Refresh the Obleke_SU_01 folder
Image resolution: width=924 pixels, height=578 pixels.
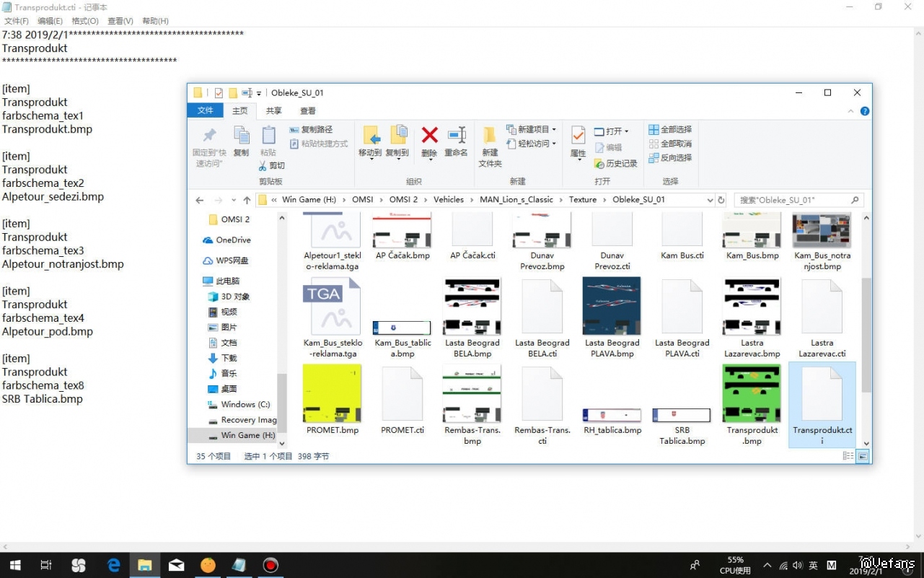(721, 200)
